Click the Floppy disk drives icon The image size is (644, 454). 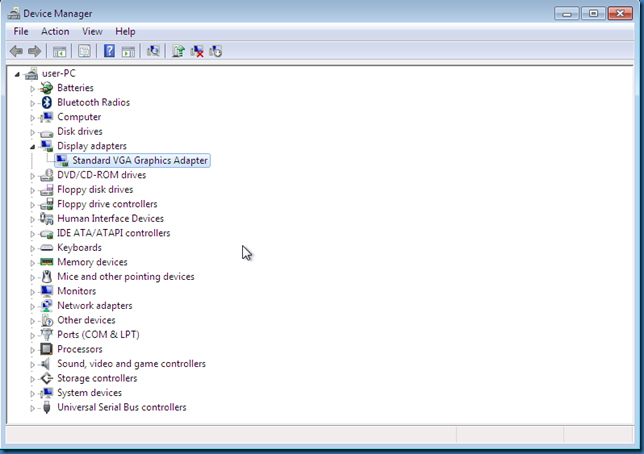click(x=46, y=190)
